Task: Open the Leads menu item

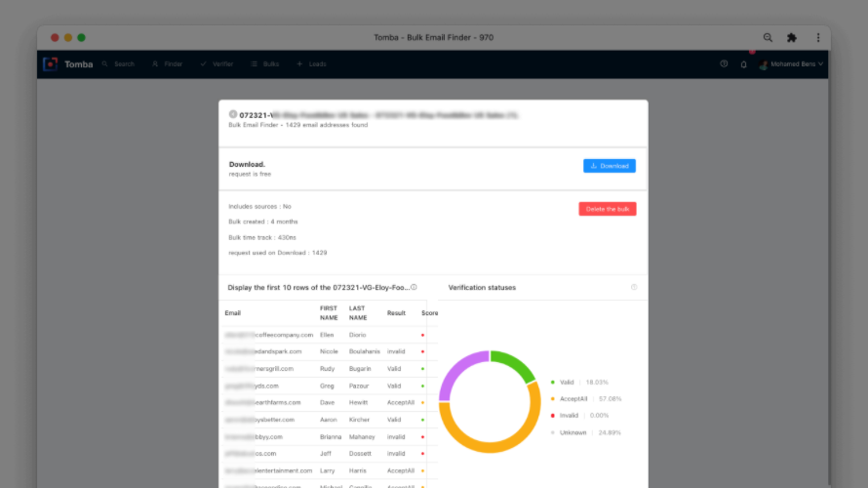Action: coord(311,64)
